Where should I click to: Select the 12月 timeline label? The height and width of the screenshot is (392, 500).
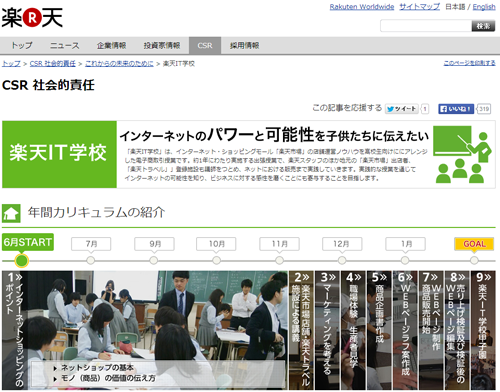pos(342,244)
